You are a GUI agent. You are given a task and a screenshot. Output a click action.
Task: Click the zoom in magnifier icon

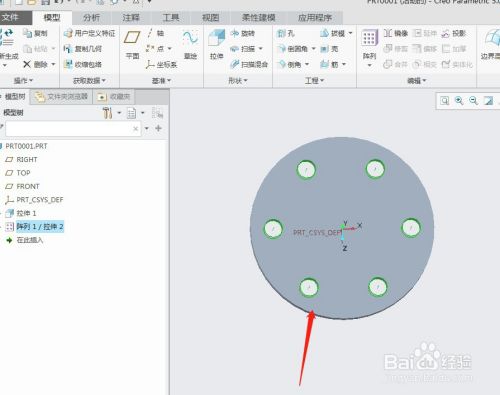click(x=459, y=100)
